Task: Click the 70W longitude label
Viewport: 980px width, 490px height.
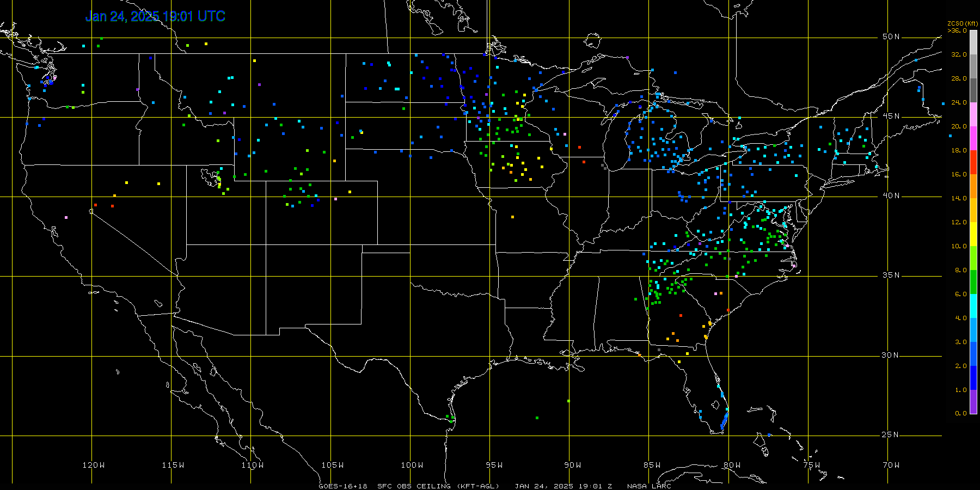Action: [891, 465]
